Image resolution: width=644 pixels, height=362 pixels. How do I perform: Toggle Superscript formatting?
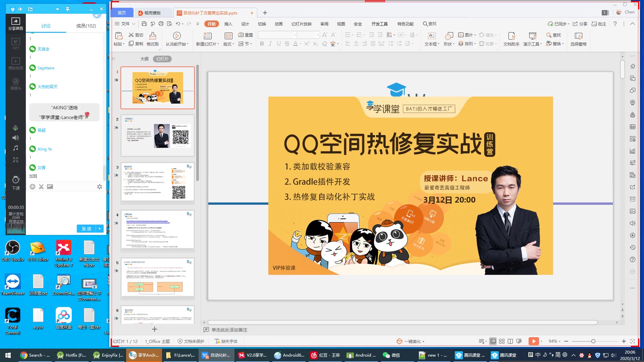[307, 44]
